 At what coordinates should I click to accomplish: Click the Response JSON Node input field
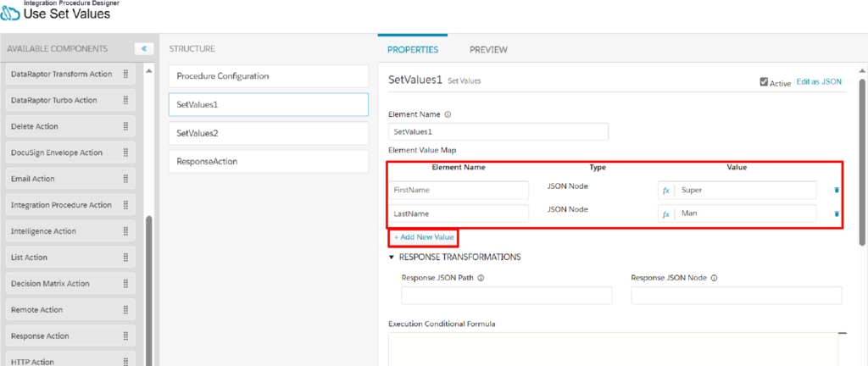pos(737,296)
